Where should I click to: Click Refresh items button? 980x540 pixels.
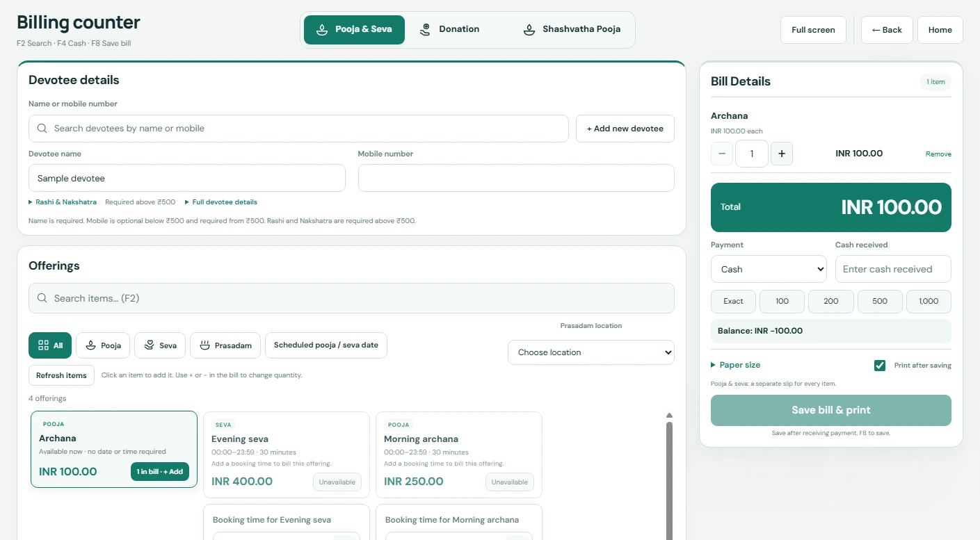pyautogui.click(x=61, y=375)
